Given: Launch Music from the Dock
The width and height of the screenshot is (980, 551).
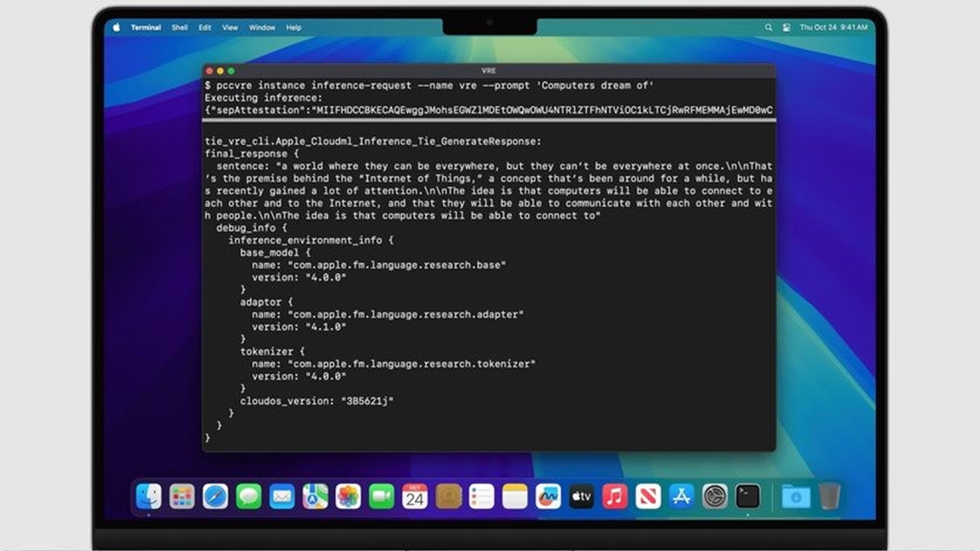Looking at the screenshot, I should tap(615, 497).
